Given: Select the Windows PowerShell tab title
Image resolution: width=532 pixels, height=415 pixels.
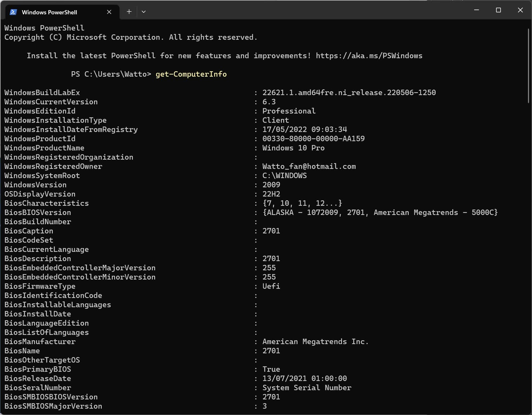Looking at the screenshot, I should coord(49,12).
